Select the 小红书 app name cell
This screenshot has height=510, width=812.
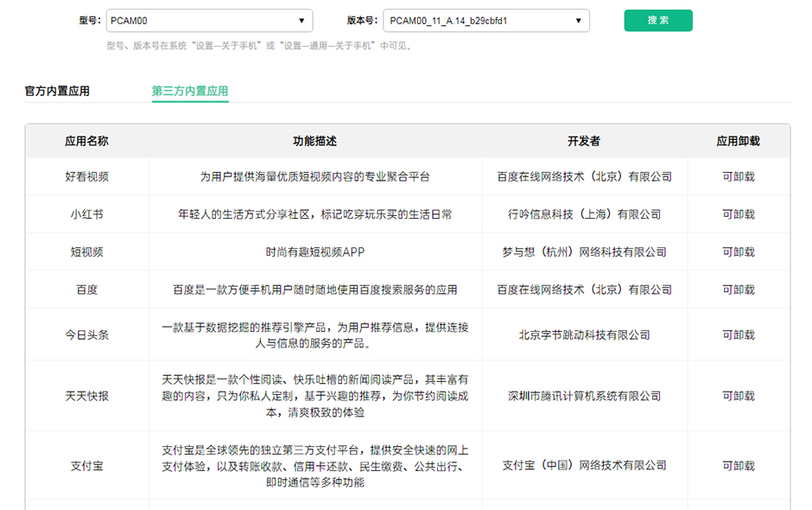tap(87, 214)
